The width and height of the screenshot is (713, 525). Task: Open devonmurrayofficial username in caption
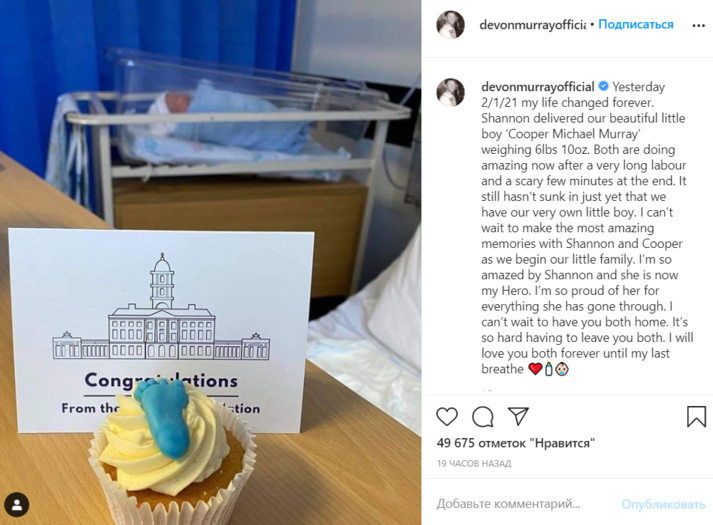point(537,86)
